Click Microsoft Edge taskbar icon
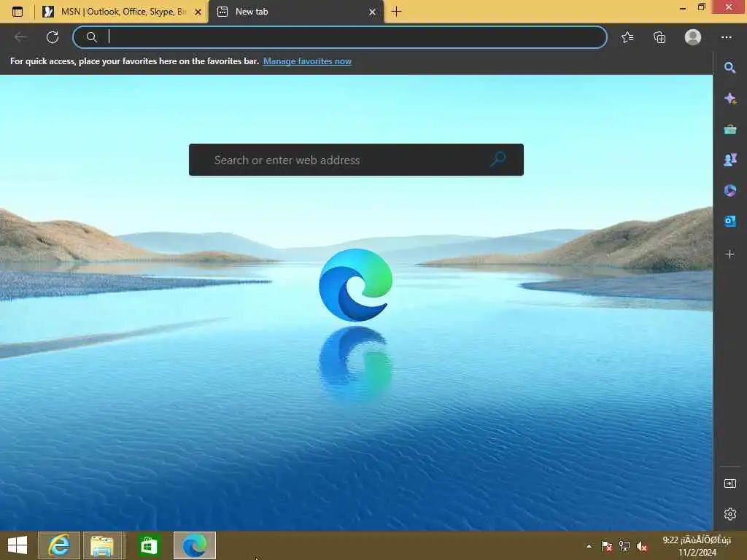 click(x=194, y=545)
